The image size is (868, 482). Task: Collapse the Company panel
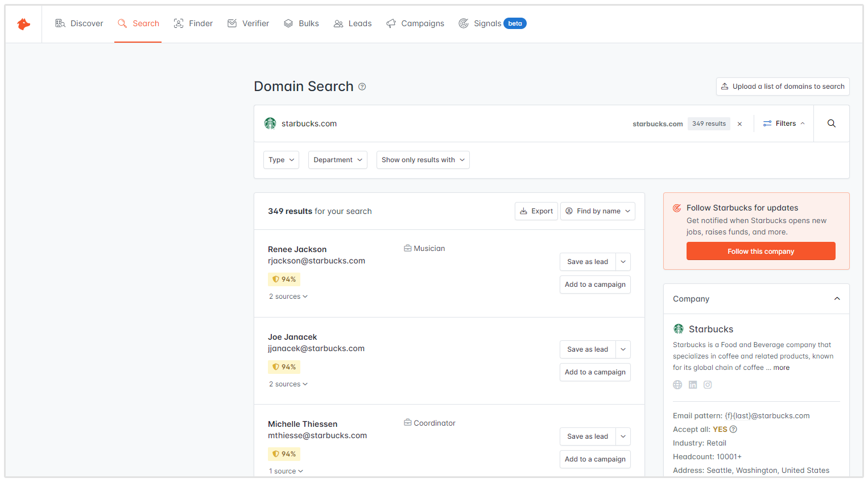pyautogui.click(x=837, y=299)
